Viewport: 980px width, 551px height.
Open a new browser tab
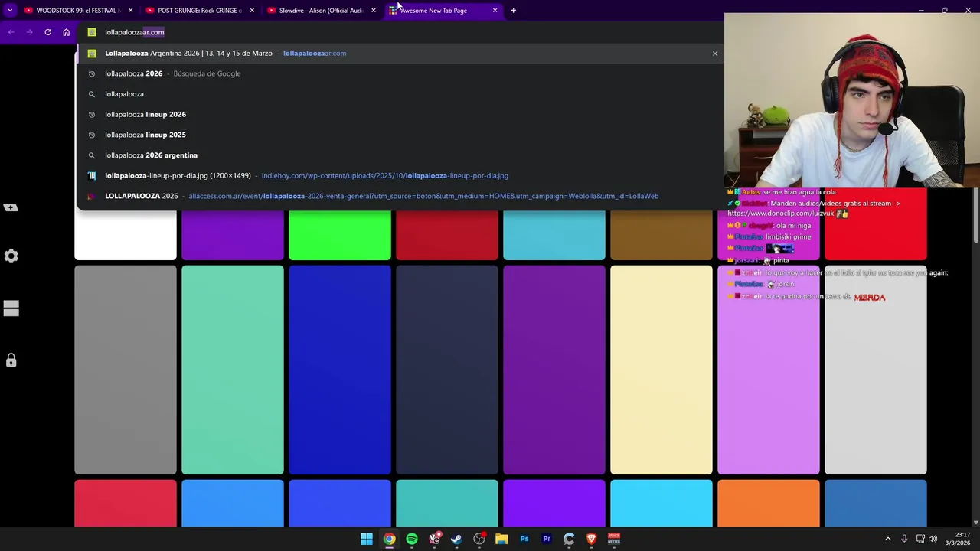pyautogui.click(x=513, y=11)
